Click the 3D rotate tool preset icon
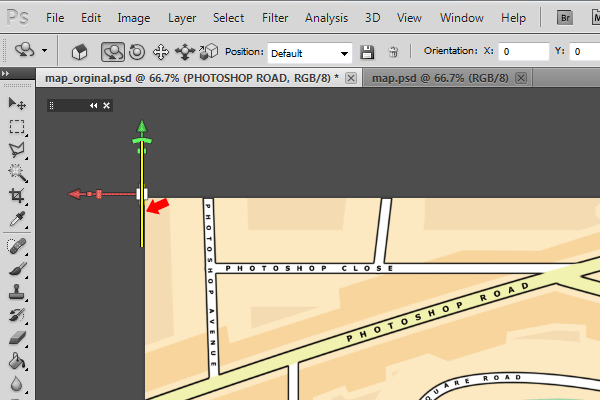This screenshot has height=400, width=600. (24, 51)
